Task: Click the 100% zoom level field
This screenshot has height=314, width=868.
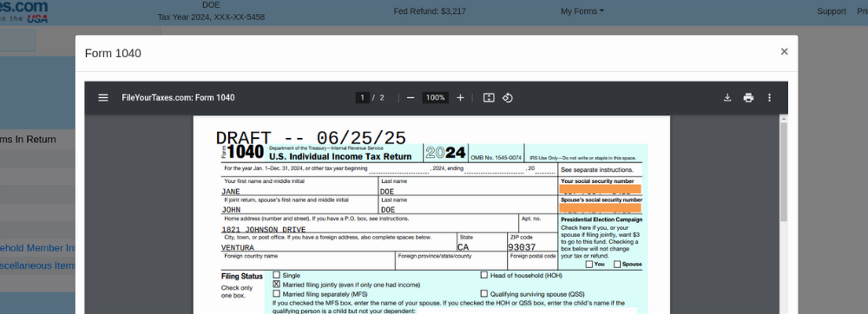Action: pyautogui.click(x=435, y=98)
